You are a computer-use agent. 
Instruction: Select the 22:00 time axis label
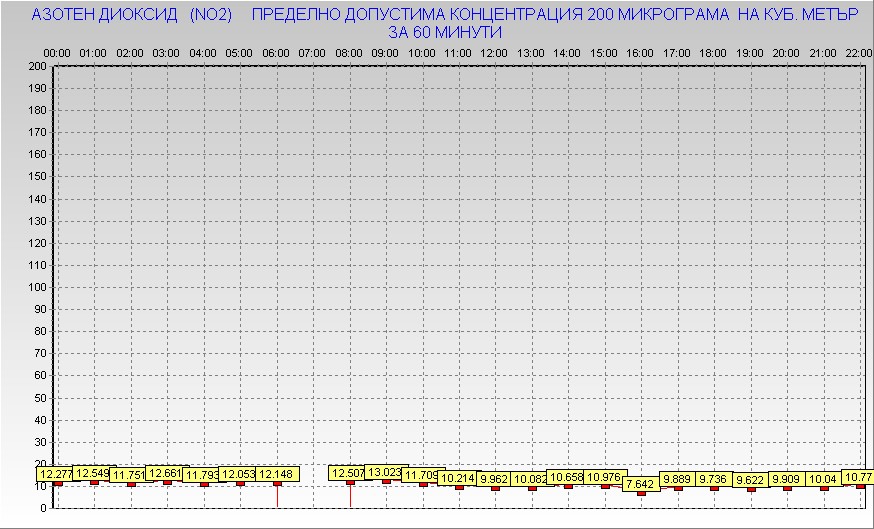[x=858, y=52]
